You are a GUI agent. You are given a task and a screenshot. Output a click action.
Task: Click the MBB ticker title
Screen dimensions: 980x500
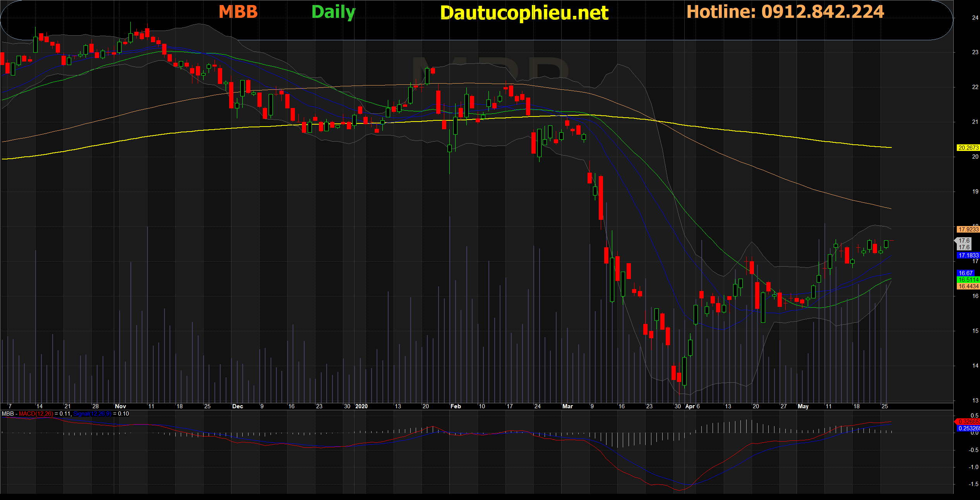click(238, 12)
